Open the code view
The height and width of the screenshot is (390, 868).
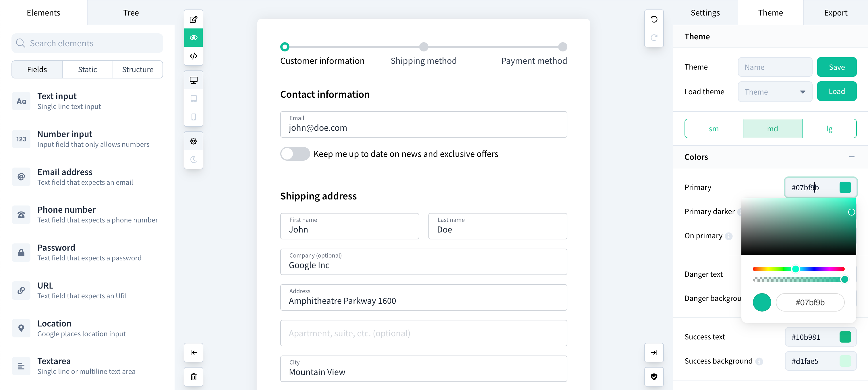(194, 56)
